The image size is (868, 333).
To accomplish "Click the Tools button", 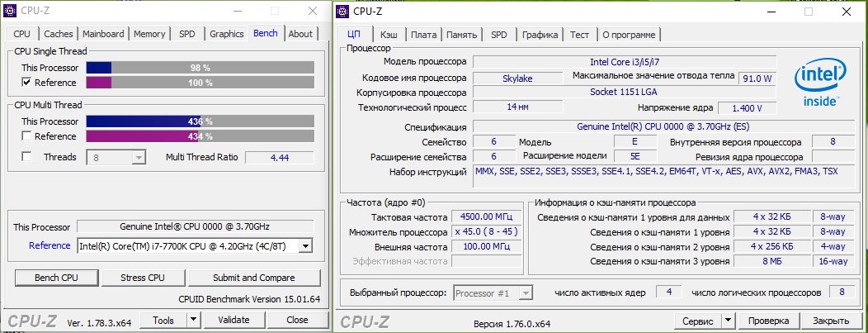I will coord(163,320).
